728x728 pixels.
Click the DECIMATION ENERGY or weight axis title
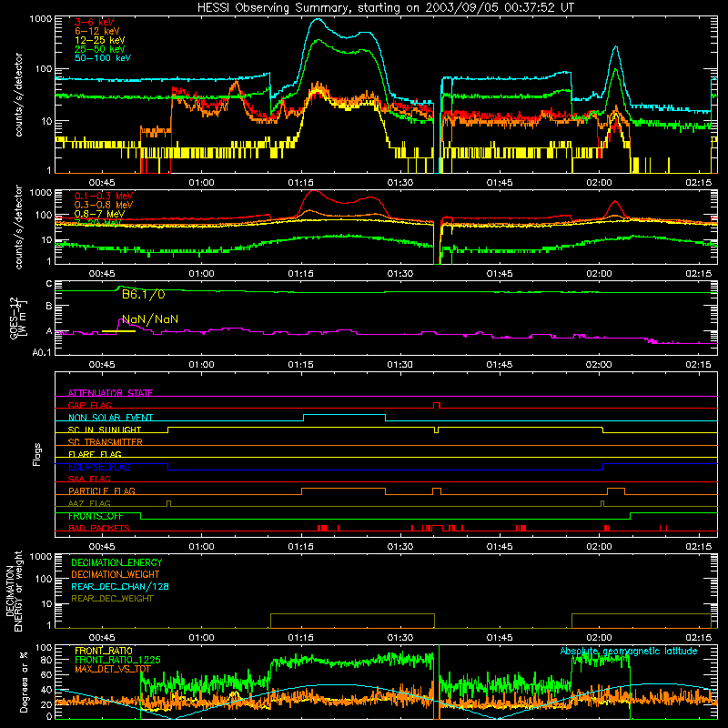pos(14,591)
